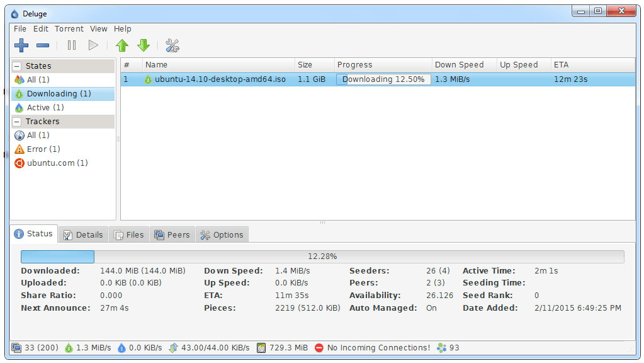The image size is (644, 363).
Task: Click the status bar upload speed icon
Action: 121,349
